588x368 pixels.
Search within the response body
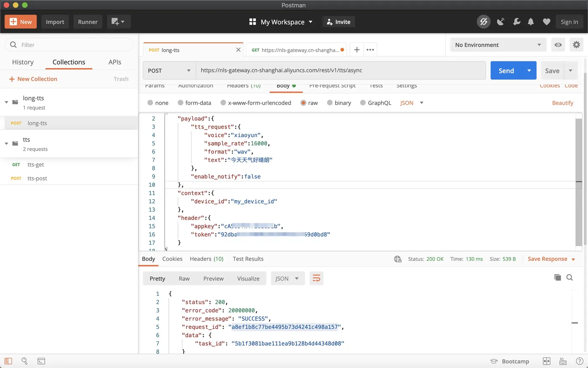570,278
